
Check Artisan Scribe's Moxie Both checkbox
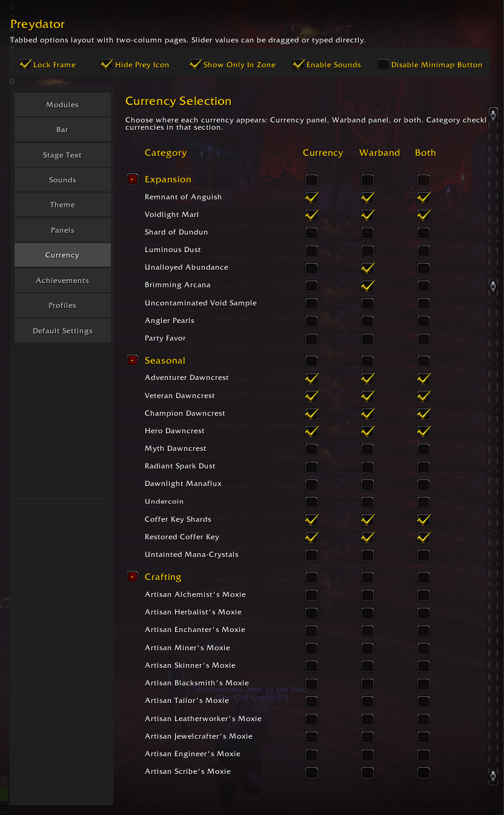(424, 772)
